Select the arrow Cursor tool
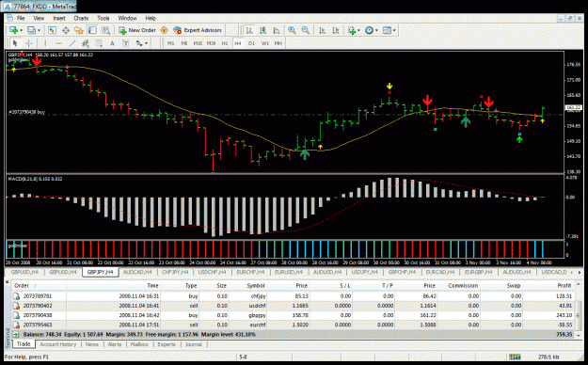 pos(15,43)
